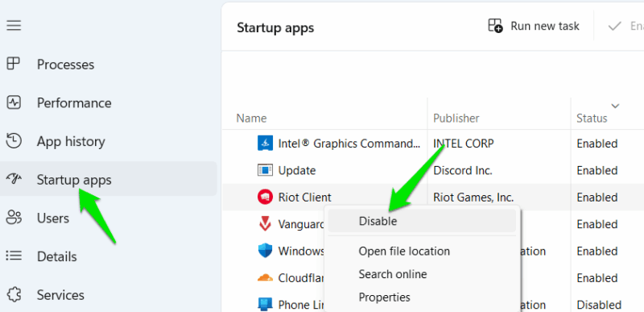Click the Users people icon
The width and height of the screenshot is (644, 312).
point(14,218)
